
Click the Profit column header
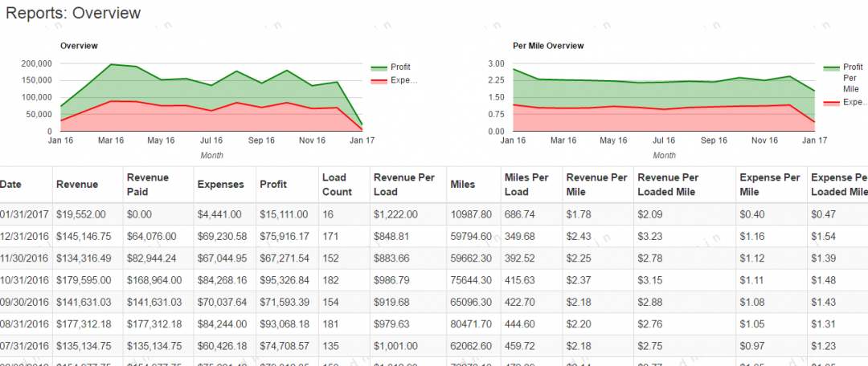click(273, 185)
